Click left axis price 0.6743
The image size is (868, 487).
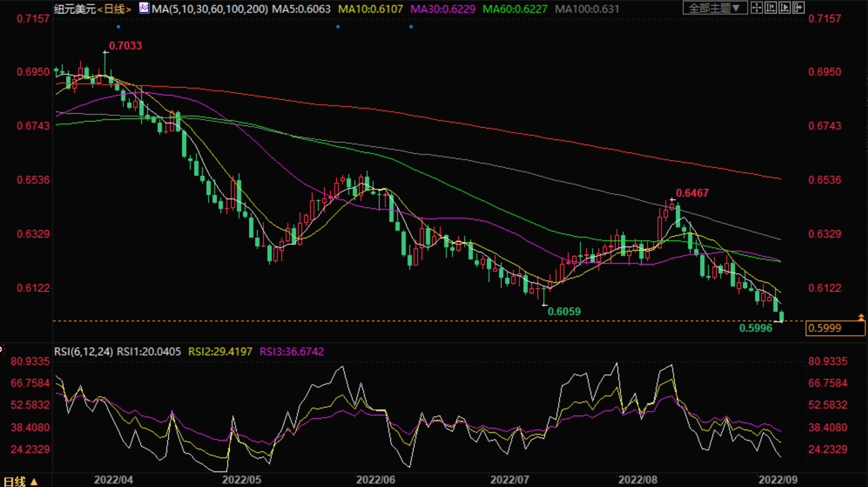pos(33,126)
